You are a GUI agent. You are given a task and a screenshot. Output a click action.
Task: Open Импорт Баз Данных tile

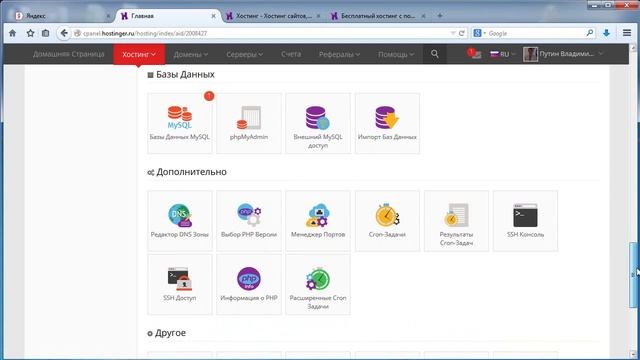387,123
